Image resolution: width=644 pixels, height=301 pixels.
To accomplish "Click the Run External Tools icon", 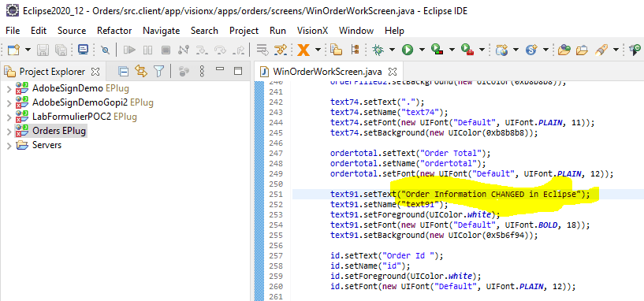I will (x=467, y=50).
